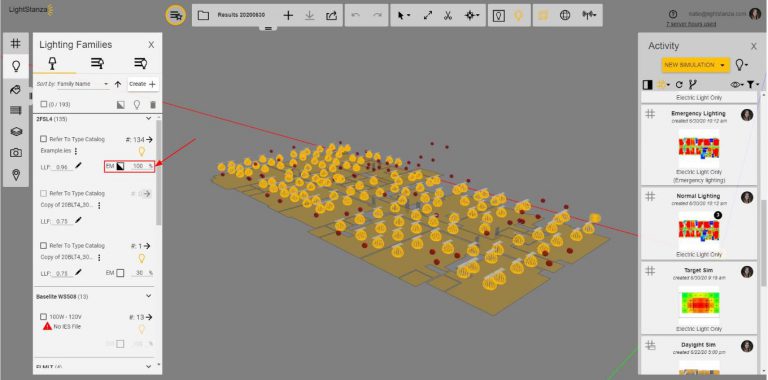Enable EM checkbox next to 30 %

click(120, 273)
